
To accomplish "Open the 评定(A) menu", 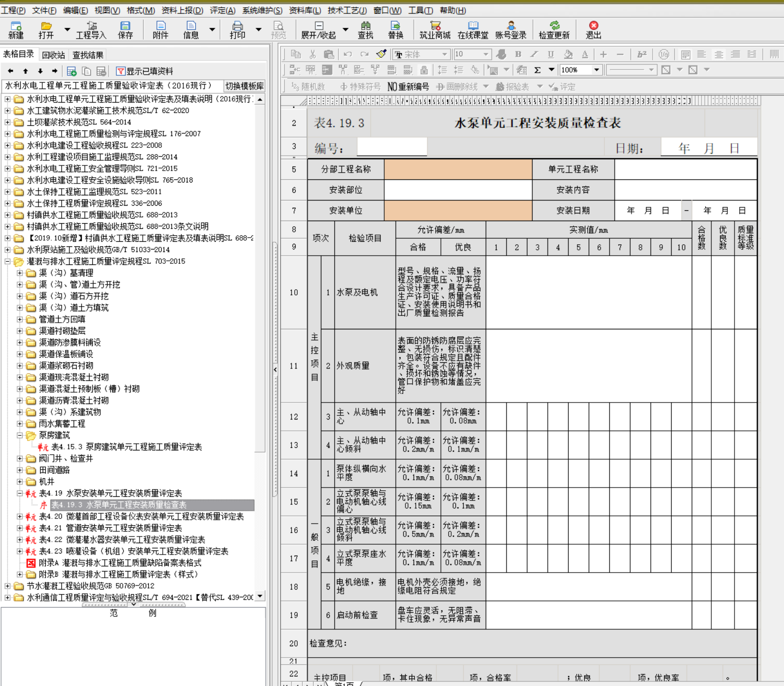I will point(223,10).
